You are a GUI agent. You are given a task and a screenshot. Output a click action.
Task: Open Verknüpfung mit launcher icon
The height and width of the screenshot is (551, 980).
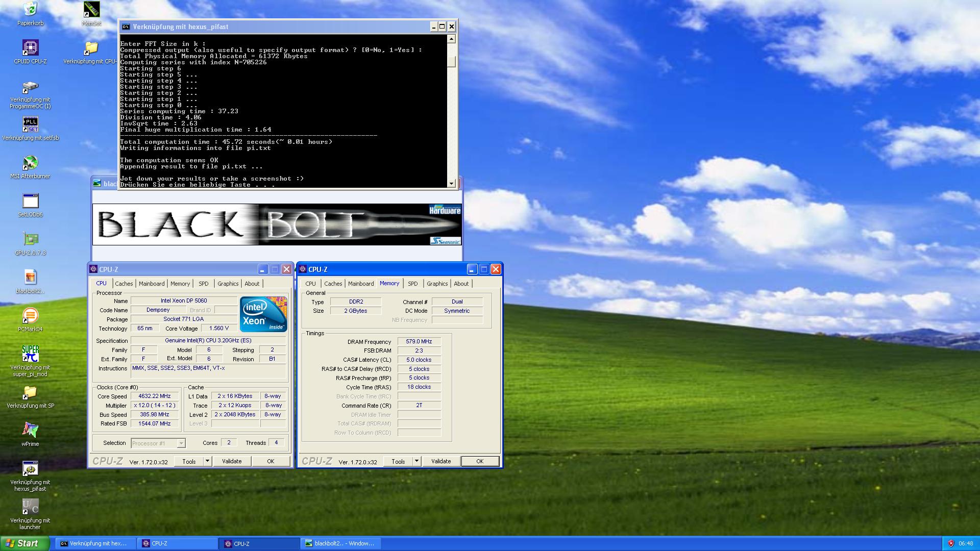tap(30, 507)
